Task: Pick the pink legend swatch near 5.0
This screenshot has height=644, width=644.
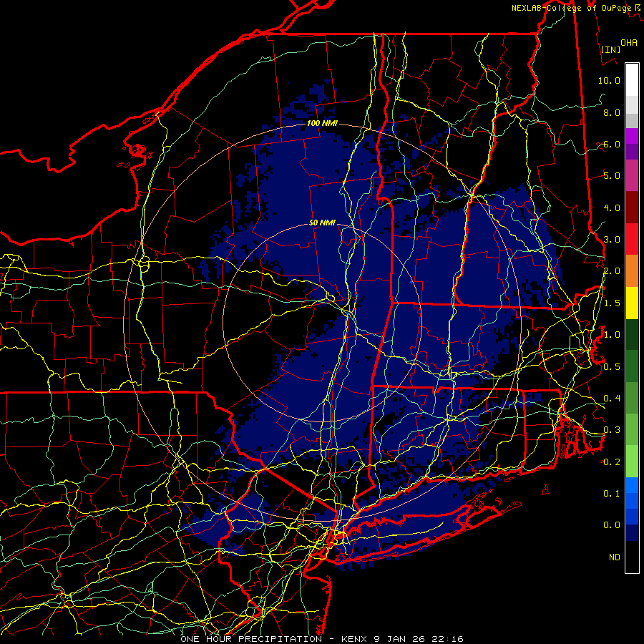Action: pyautogui.click(x=632, y=175)
